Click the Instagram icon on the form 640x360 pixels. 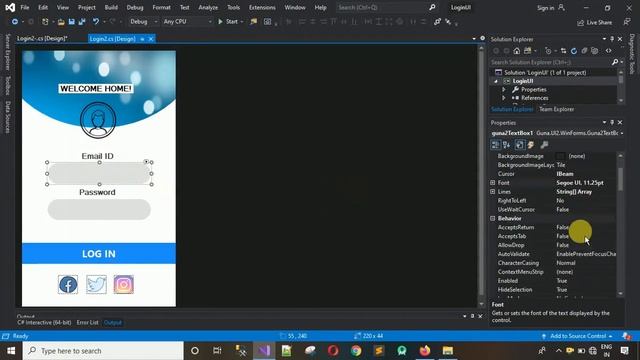pos(124,284)
